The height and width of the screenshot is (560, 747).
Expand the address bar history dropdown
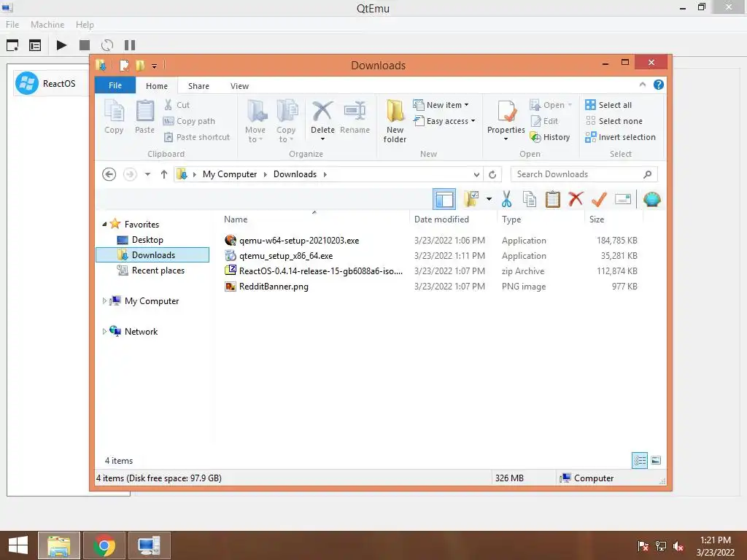(476, 175)
